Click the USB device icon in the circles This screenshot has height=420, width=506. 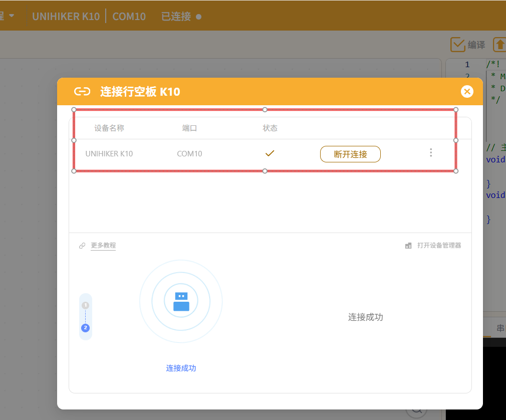click(x=181, y=302)
